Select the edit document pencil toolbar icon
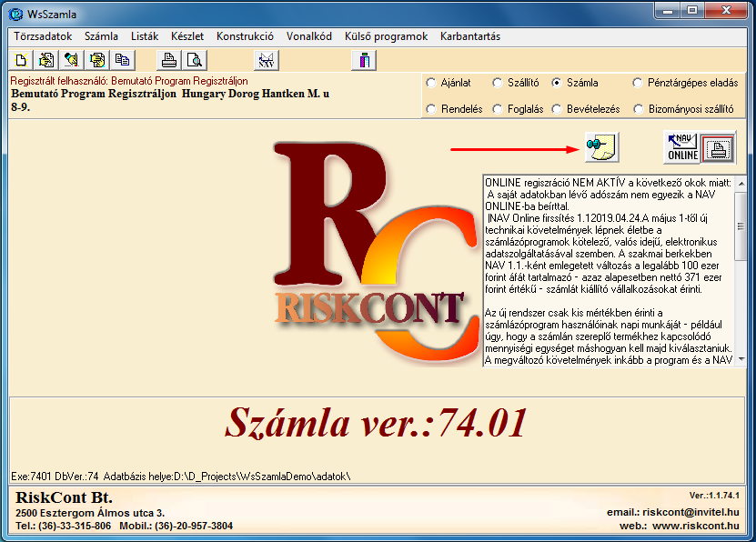The image size is (756, 542). 48,59
